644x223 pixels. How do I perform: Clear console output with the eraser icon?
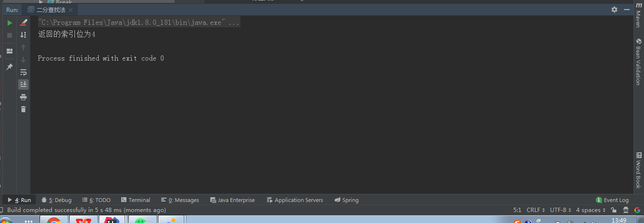[x=23, y=22]
